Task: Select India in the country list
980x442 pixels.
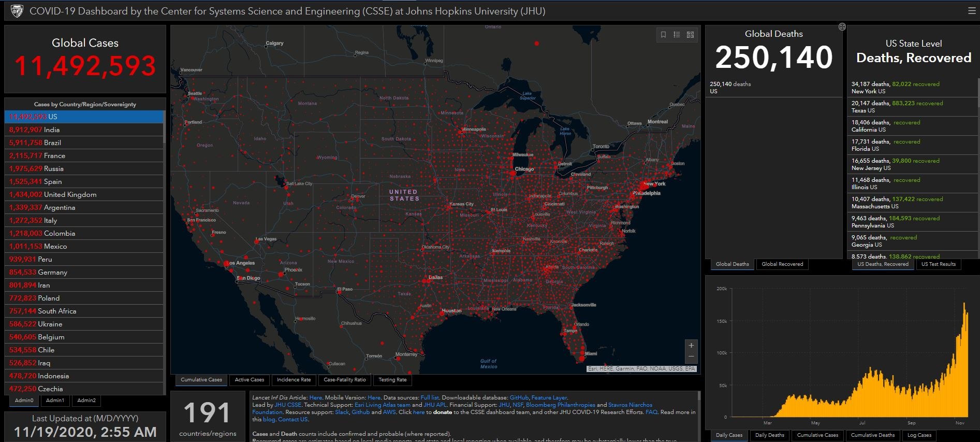Action: click(x=84, y=130)
